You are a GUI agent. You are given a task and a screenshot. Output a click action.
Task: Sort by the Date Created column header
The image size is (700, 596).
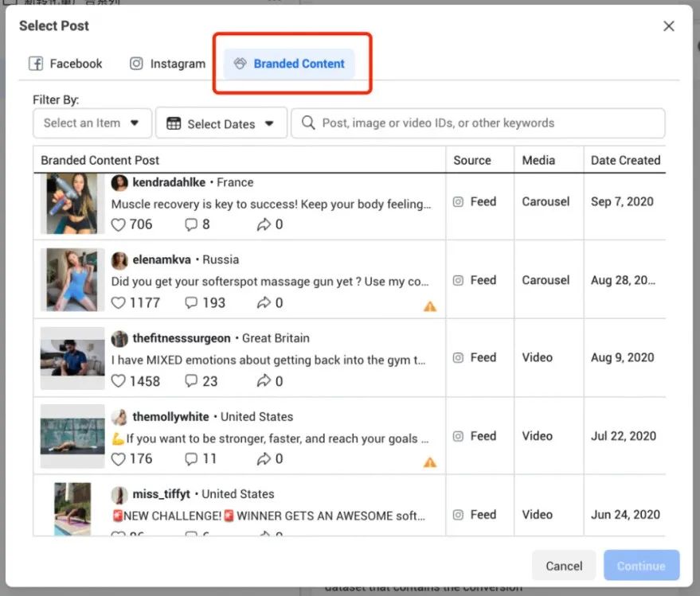point(625,160)
